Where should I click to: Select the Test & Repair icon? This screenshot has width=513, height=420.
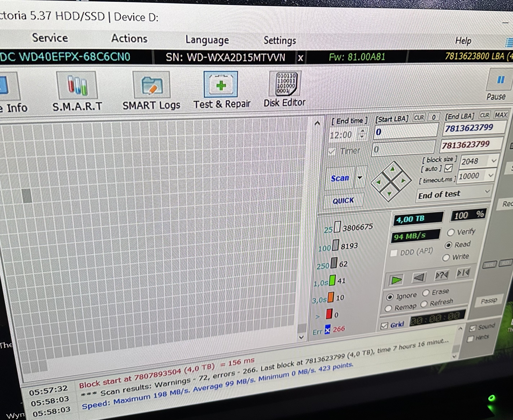click(221, 85)
